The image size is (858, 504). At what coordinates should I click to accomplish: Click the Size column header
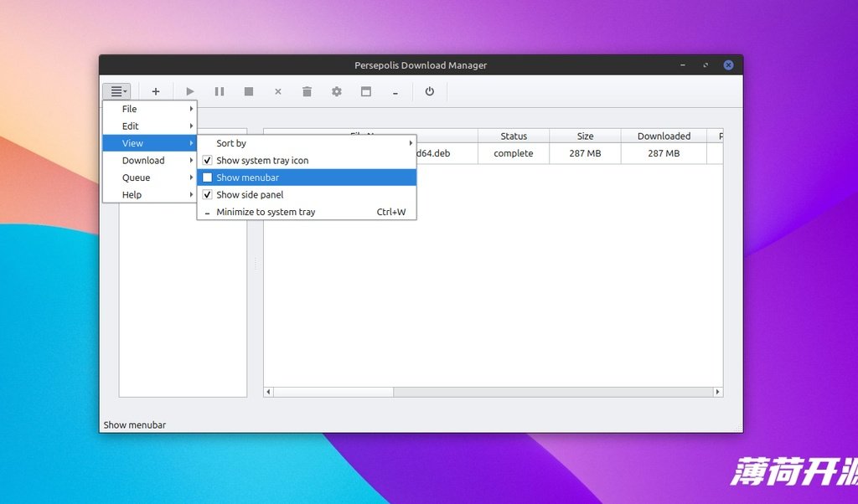585,136
